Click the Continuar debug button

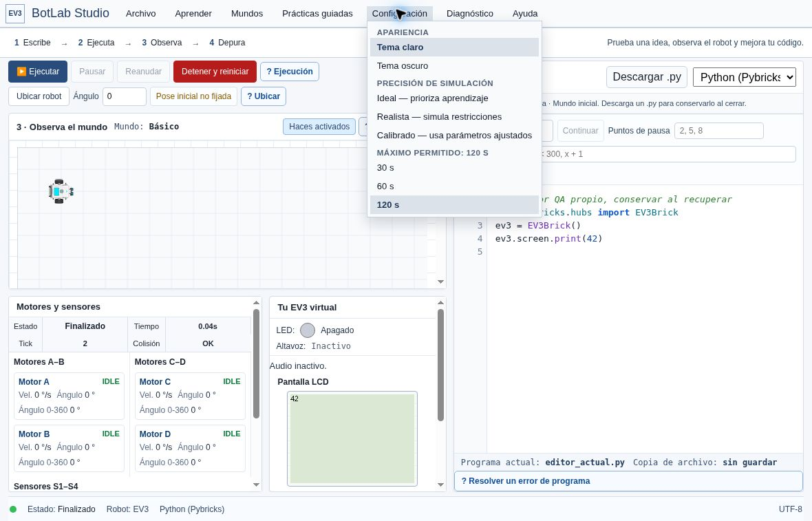(x=581, y=131)
